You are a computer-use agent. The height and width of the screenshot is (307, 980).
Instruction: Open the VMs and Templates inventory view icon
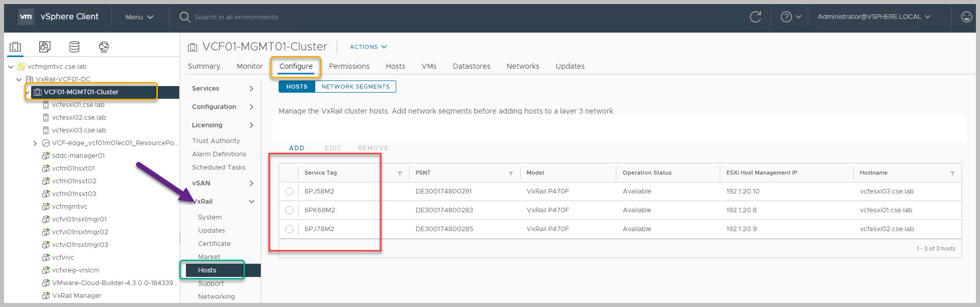(45, 47)
